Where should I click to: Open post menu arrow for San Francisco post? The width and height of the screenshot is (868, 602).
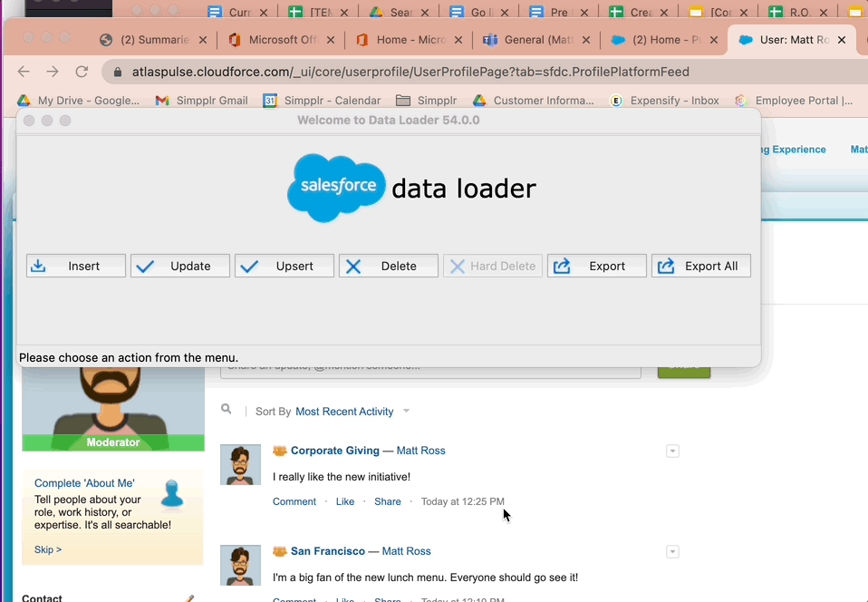pyautogui.click(x=672, y=552)
